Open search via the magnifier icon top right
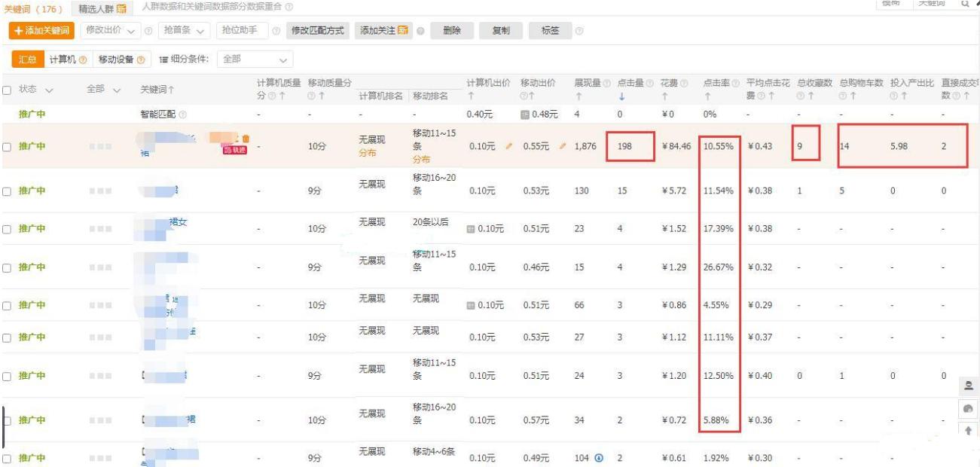This screenshot has width=980, height=467. click(966, 4)
